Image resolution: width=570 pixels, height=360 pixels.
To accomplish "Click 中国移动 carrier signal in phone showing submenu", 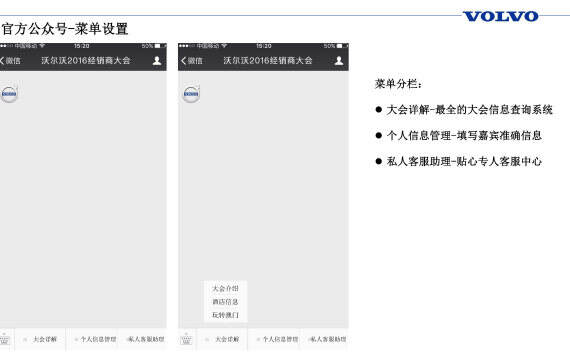I will 203,46.
